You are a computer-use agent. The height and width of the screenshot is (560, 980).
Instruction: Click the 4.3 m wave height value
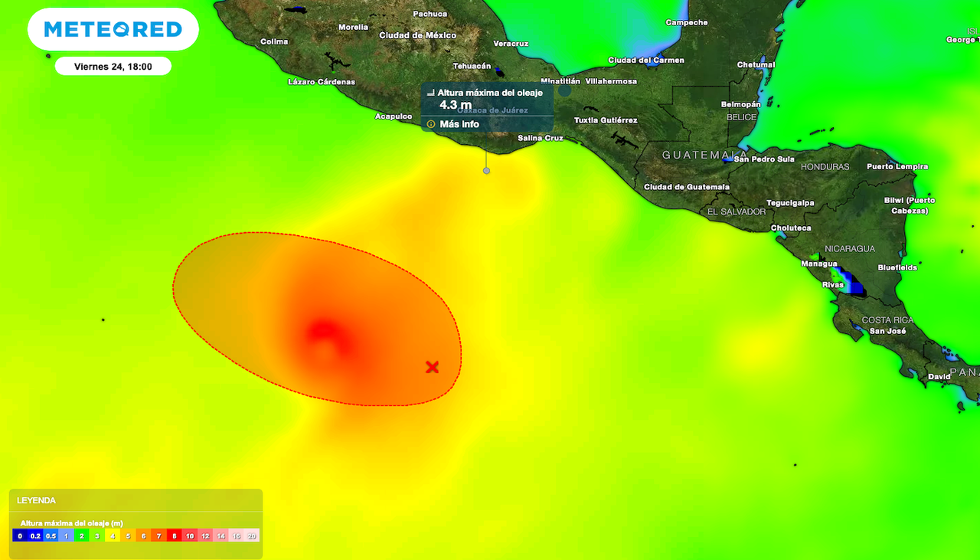coord(456,105)
